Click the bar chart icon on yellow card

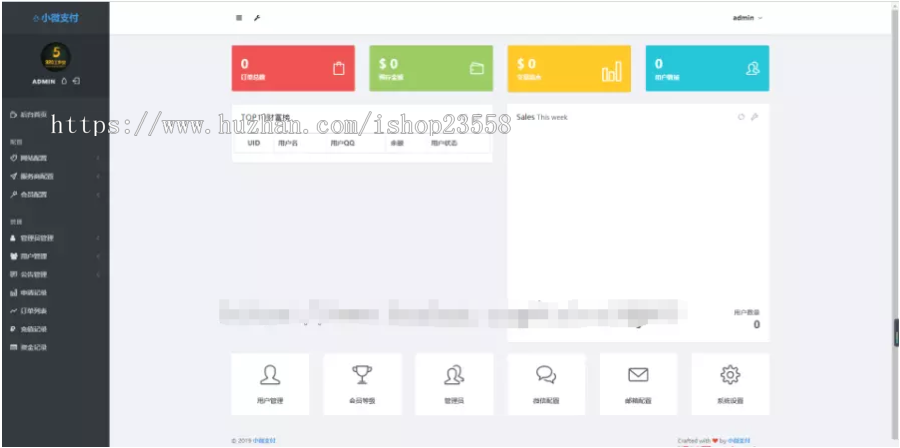tap(611, 71)
